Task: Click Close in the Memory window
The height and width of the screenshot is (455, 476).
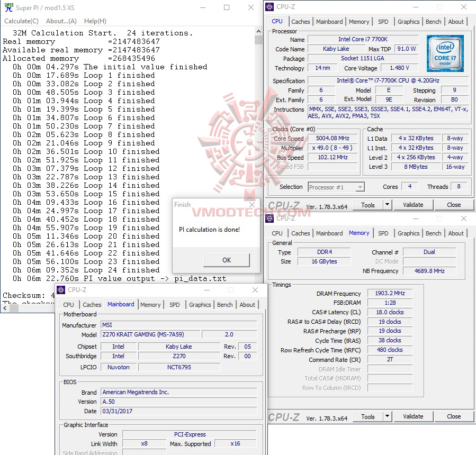Action: (x=454, y=416)
